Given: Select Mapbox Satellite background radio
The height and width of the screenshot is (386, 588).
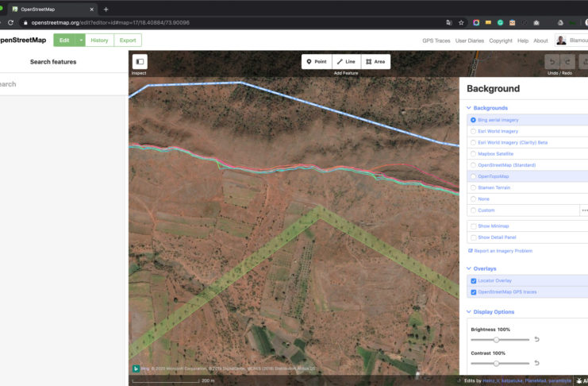Looking at the screenshot, I should (474, 153).
